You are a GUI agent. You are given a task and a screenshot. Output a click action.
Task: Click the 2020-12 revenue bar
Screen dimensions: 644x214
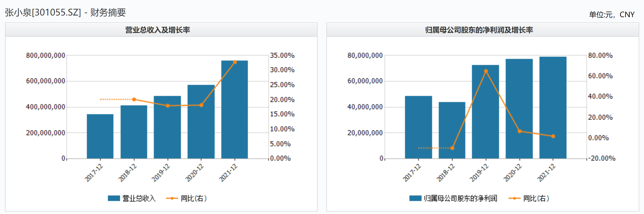(201, 122)
